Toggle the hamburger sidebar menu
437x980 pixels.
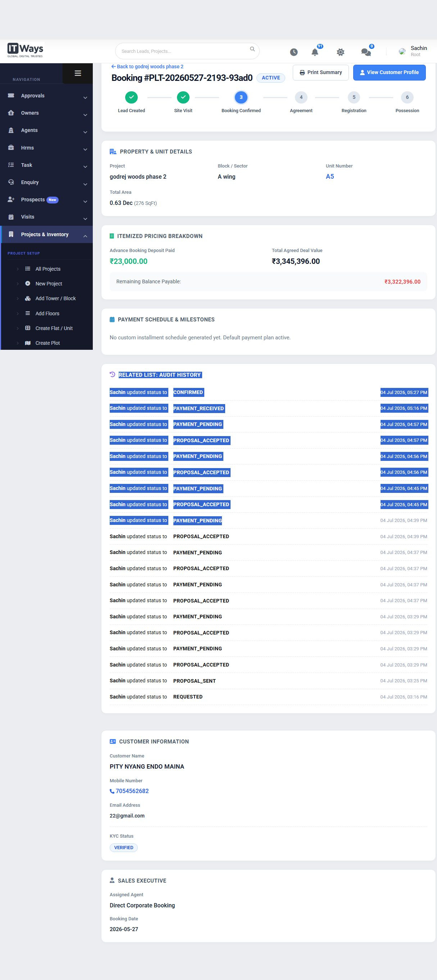[x=78, y=73]
